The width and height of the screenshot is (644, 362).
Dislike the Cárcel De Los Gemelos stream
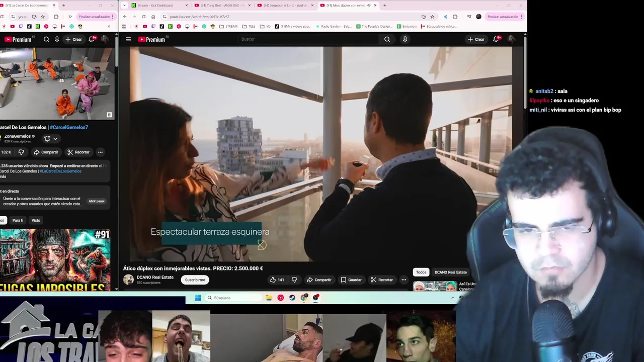21,152
